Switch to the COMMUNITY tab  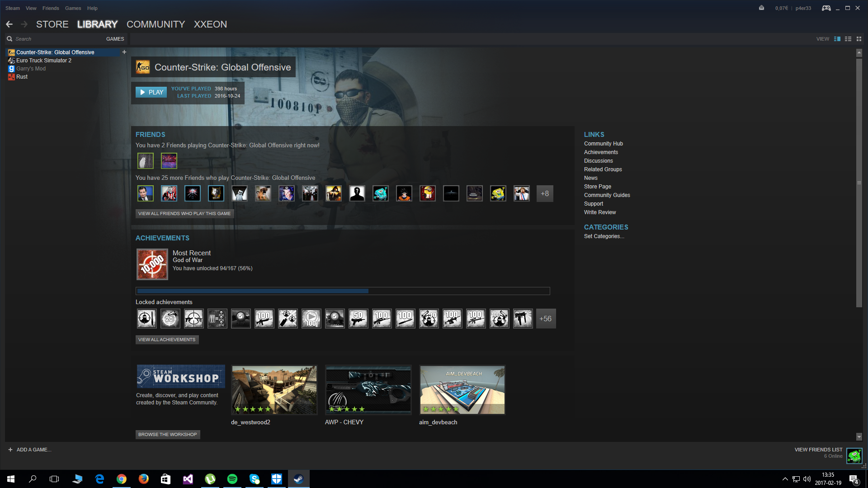coord(156,24)
